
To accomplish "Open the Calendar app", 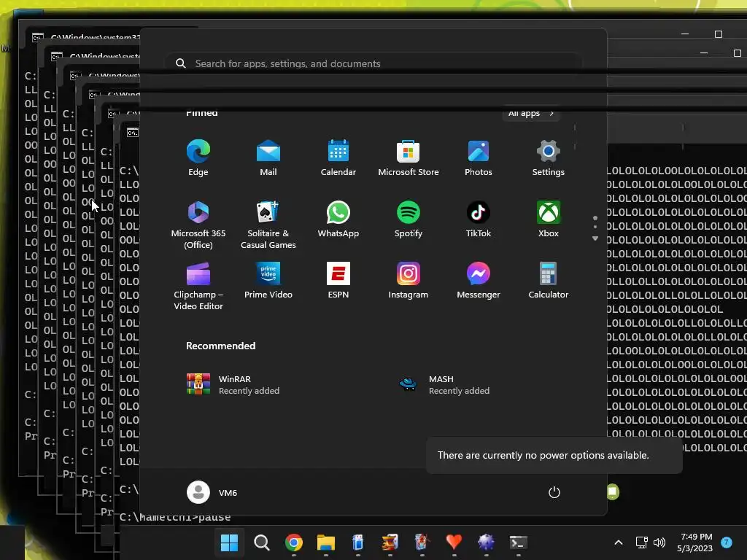I will click(x=338, y=158).
